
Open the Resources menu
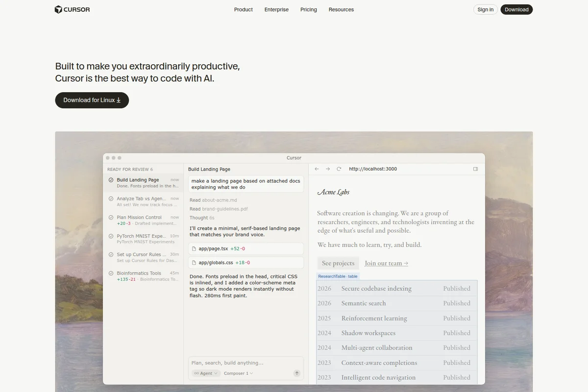[341, 9]
